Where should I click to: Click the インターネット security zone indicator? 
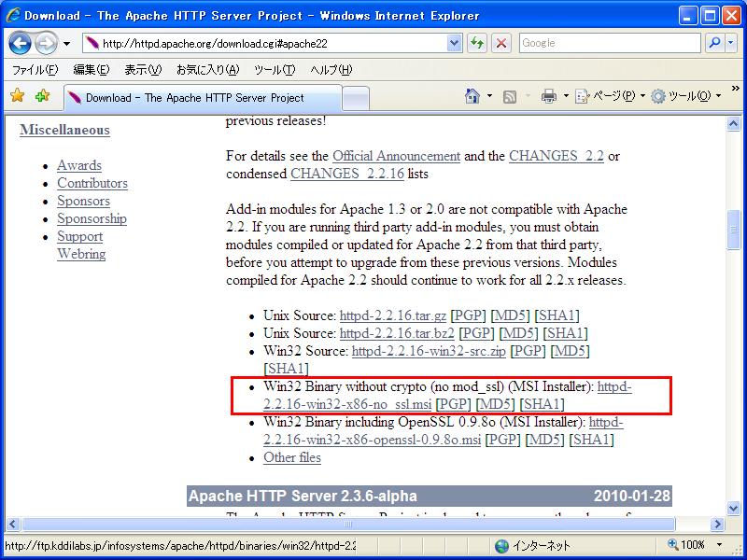tap(532, 545)
